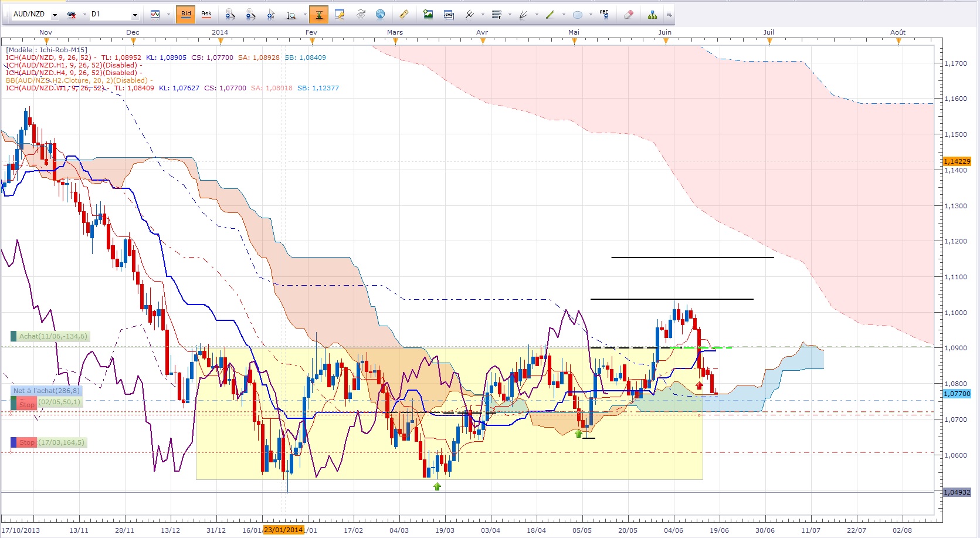Click the zoom out magnifier icon

click(250, 14)
